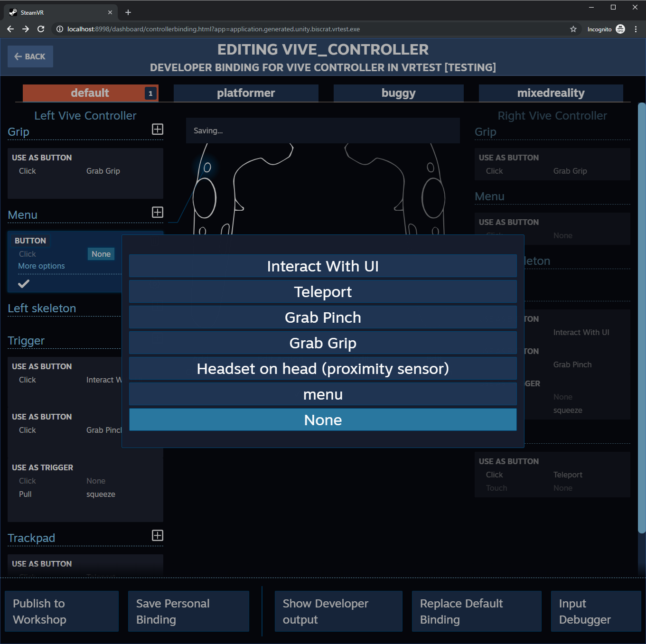Open the Input Debugger
This screenshot has height=644, width=646.
coord(595,611)
